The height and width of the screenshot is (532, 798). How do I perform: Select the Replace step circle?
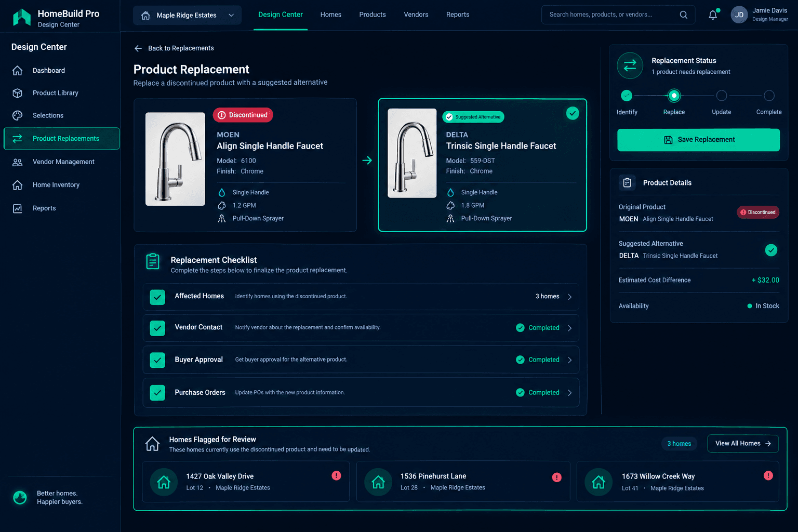coord(674,96)
